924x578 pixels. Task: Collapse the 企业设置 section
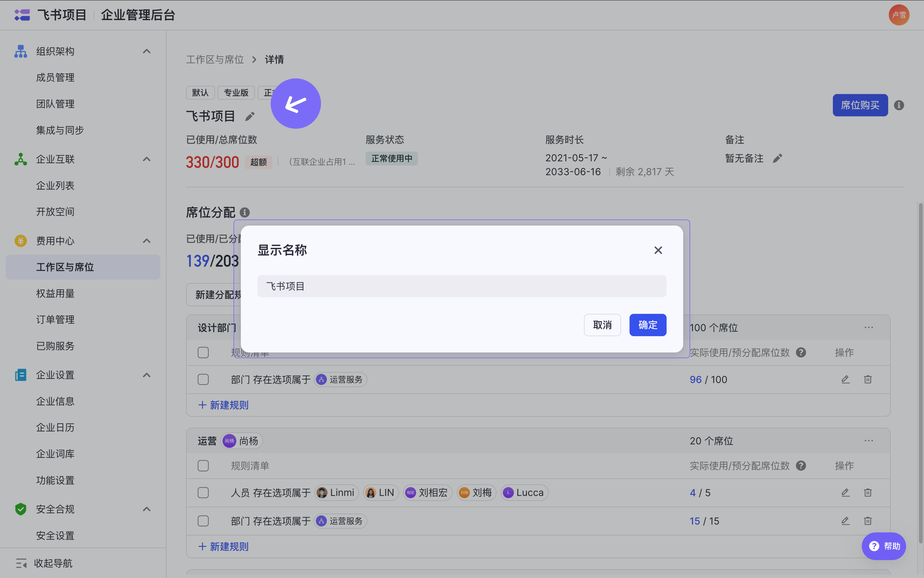[147, 375]
